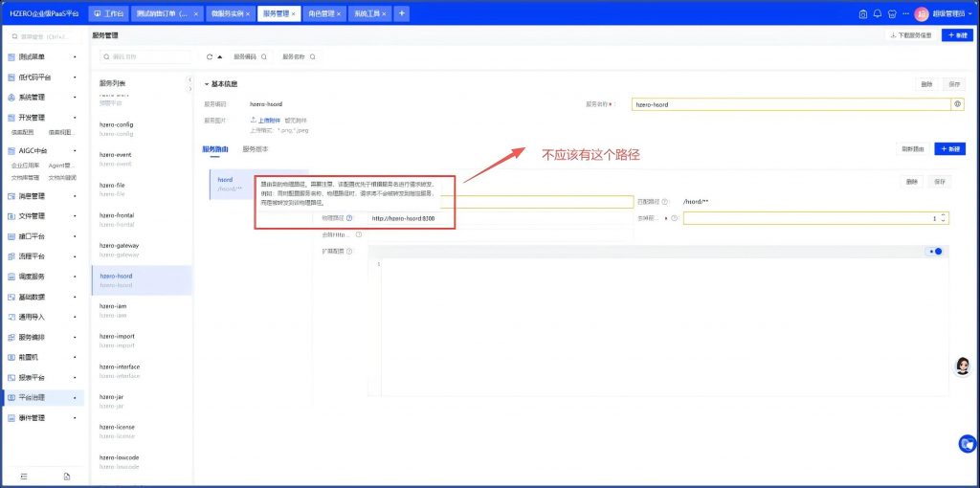Viewport: 980px width, 488px height.
Task: Toggle the switch in 扩展配置 editor
Action: 935,252
